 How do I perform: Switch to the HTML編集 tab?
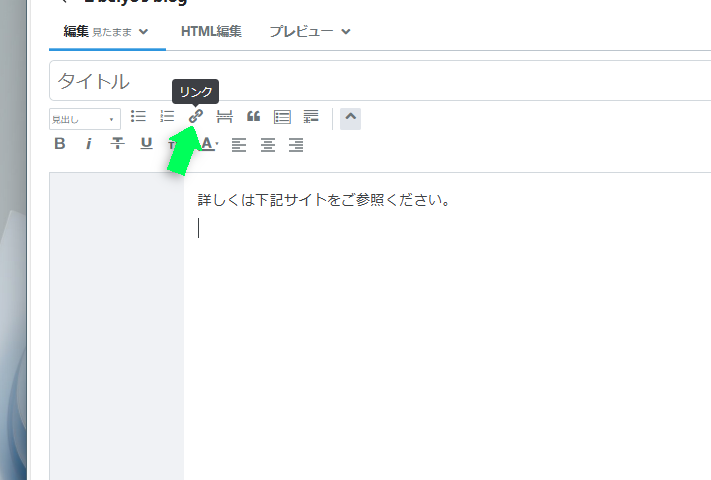(x=211, y=31)
